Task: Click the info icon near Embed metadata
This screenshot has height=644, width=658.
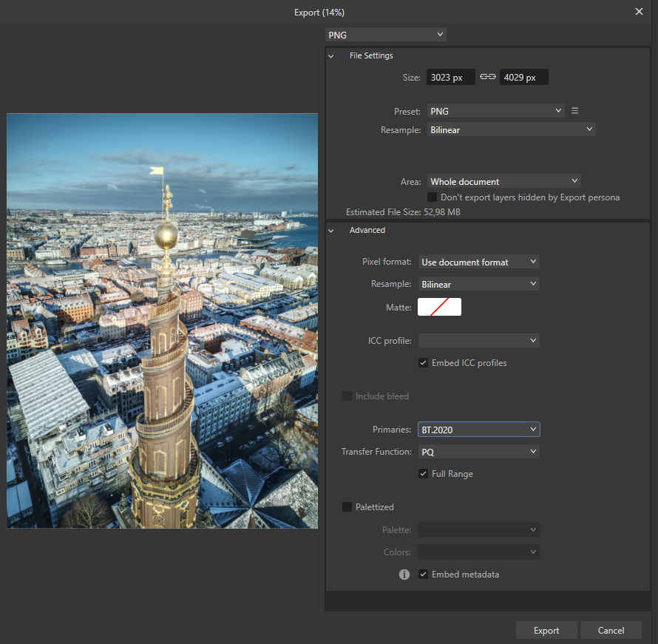Action: pos(404,574)
